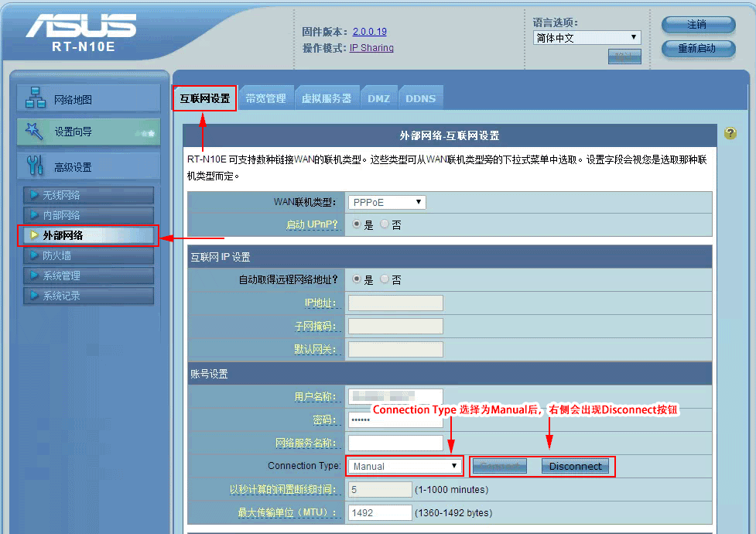756x534 pixels.
Task: Focus the 用户名称 input field
Action: [x=395, y=396]
